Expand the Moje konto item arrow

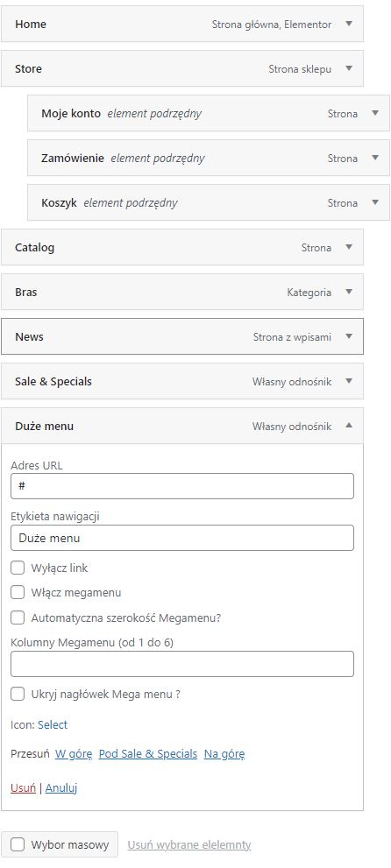pos(375,114)
